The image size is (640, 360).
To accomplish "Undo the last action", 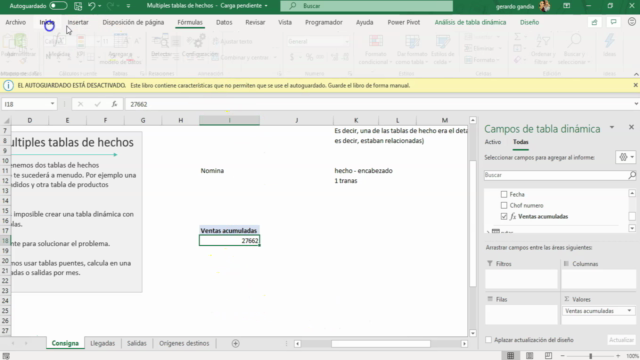I will (91, 6).
